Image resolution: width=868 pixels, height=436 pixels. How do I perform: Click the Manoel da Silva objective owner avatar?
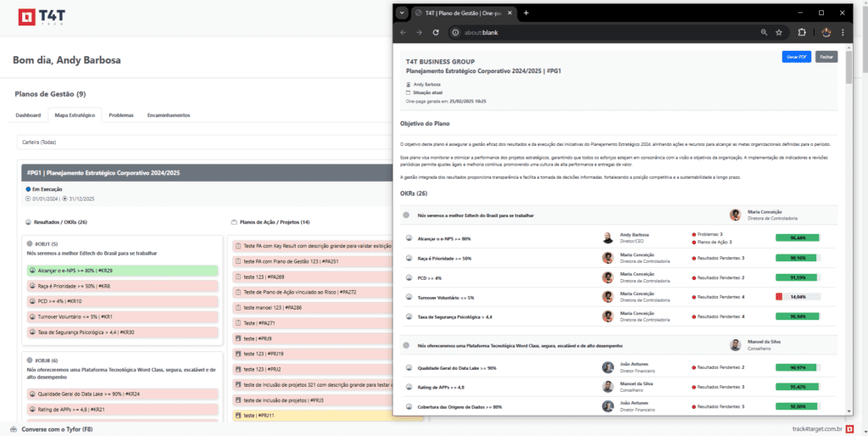pos(736,345)
